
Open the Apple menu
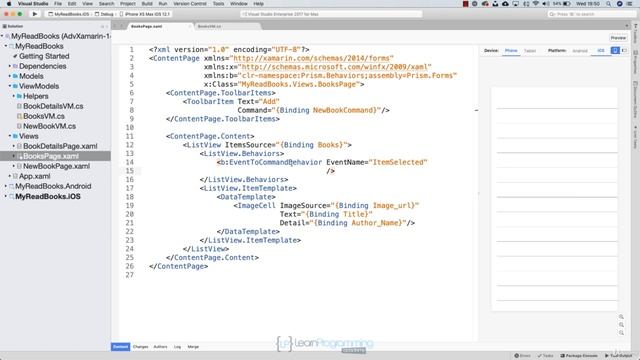pyautogui.click(x=9, y=4)
